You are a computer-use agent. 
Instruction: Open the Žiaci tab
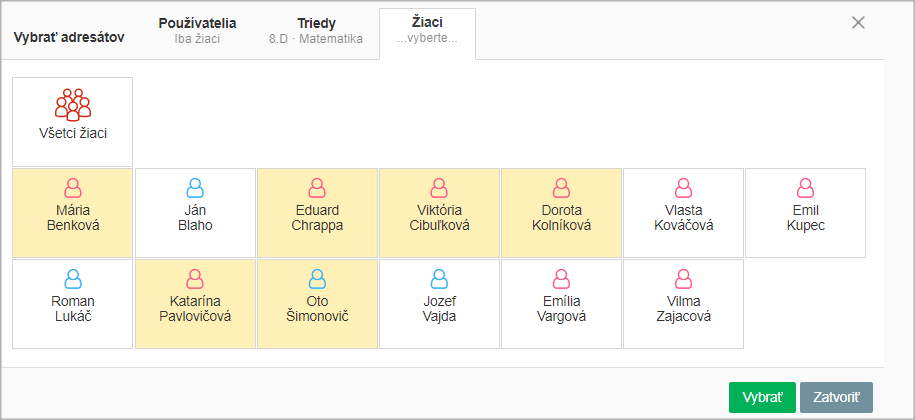(x=427, y=30)
